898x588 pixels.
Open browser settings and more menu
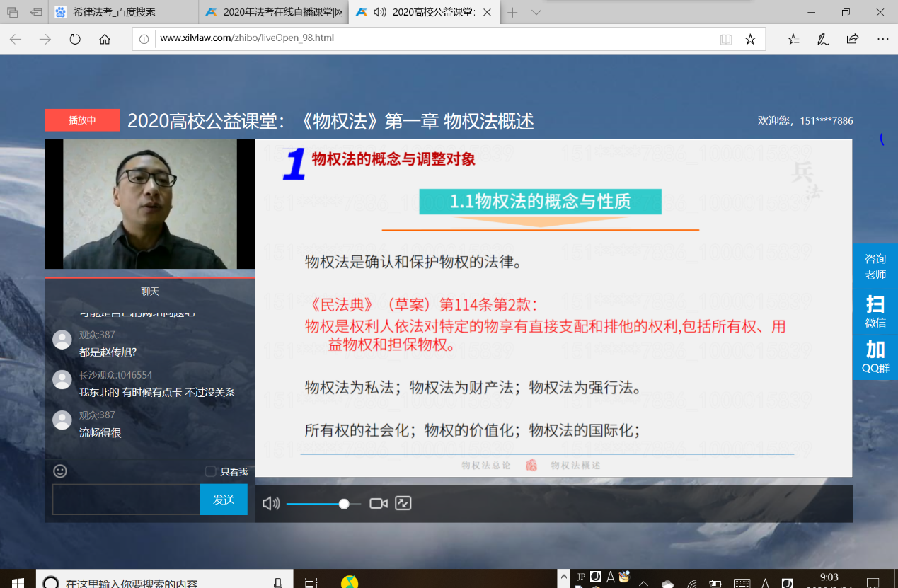(x=882, y=39)
